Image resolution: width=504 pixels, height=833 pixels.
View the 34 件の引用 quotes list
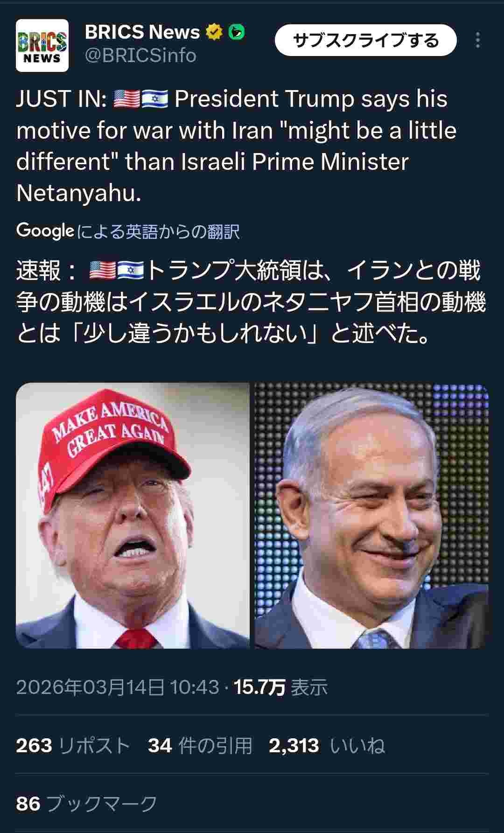coord(200,745)
